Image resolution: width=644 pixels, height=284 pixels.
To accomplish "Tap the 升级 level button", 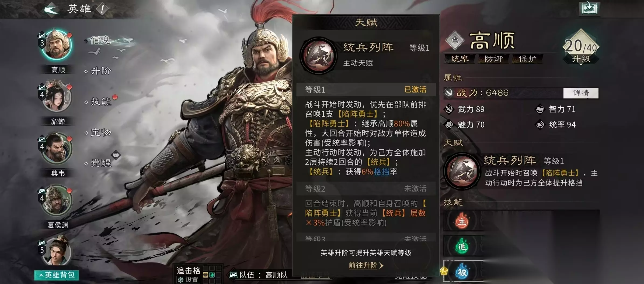I will click(581, 59).
